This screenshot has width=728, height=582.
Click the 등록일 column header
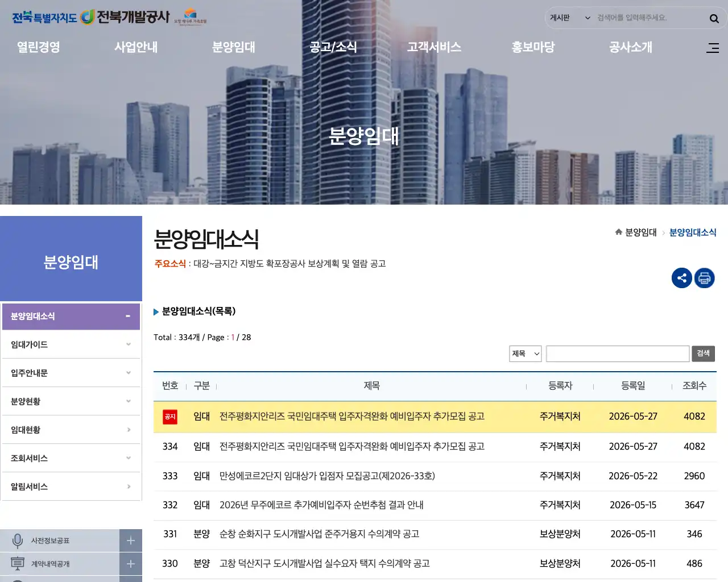633,386
